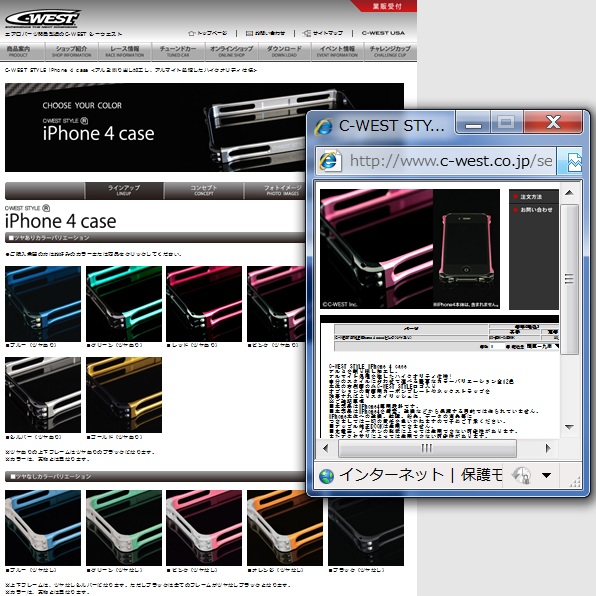Open the サイトマップ link
Image resolution: width=596 pixels, height=596 pixels.
[323, 33]
